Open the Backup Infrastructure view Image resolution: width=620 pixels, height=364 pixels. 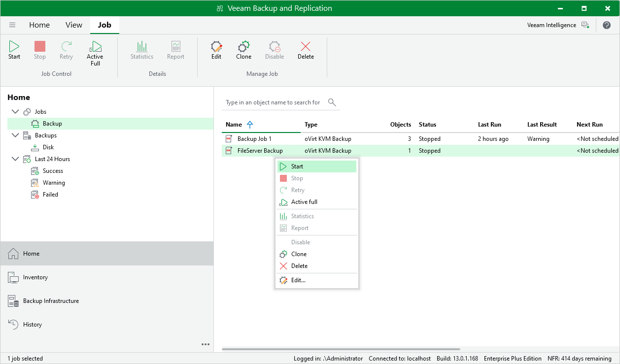51,301
